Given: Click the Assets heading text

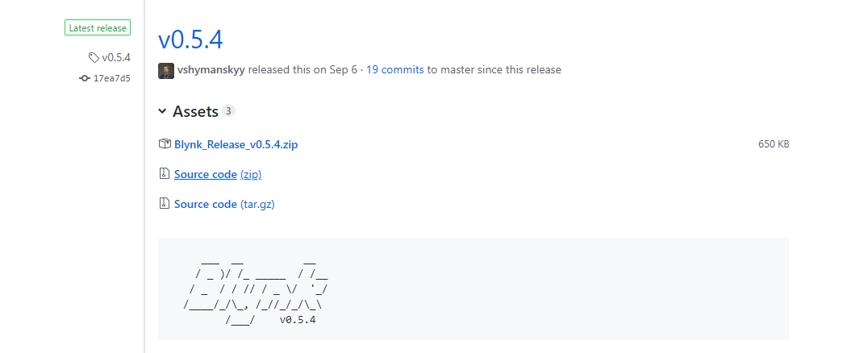Looking at the screenshot, I should tap(195, 111).
